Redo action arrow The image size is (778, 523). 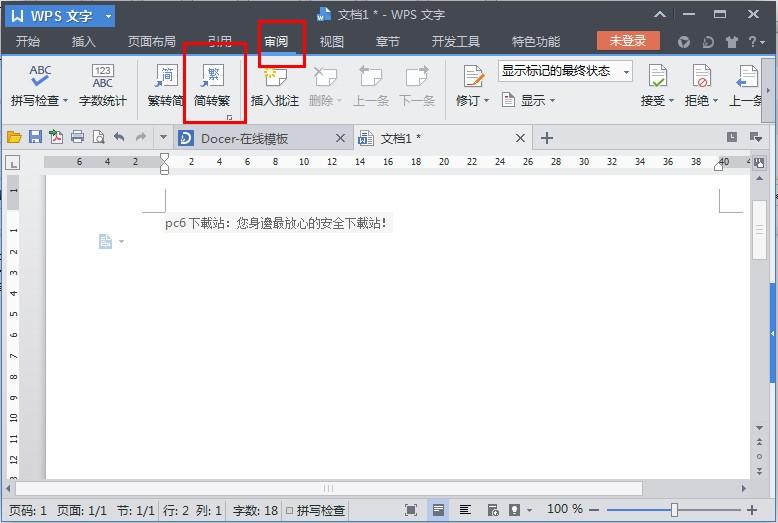point(141,136)
